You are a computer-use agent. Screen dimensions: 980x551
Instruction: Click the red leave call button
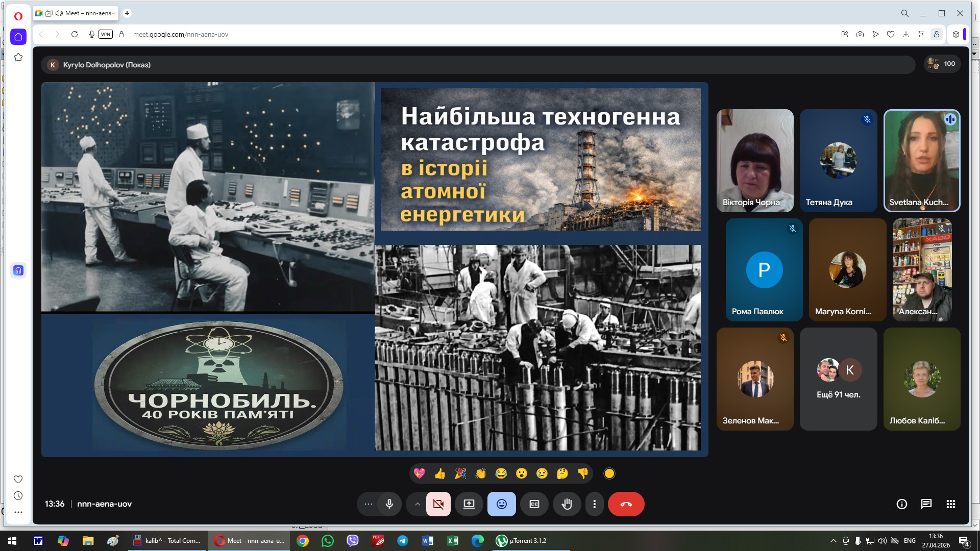click(x=626, y=504)
